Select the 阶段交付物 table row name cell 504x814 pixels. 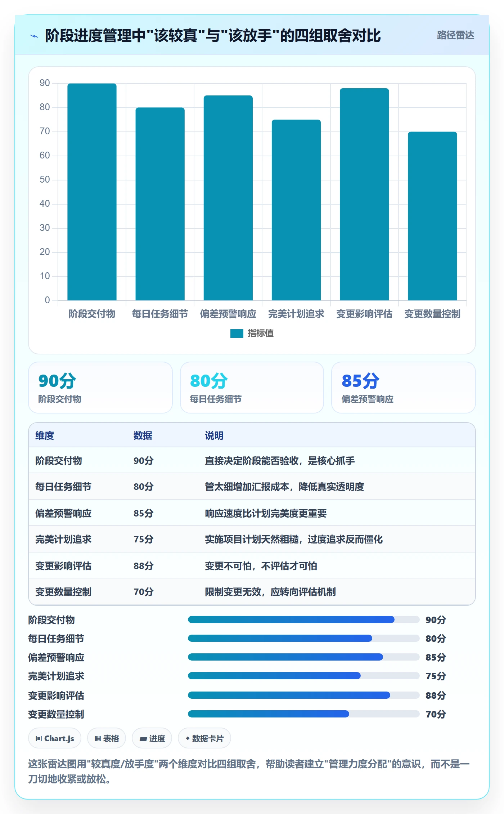59,461
